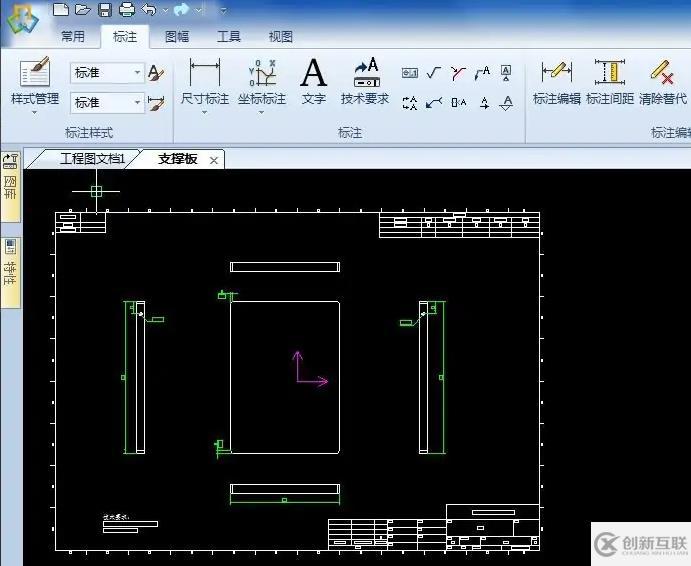Select the 文字 text tool
Image resolution: width=691 pixels, height=566 pixels.
point(314,81)
